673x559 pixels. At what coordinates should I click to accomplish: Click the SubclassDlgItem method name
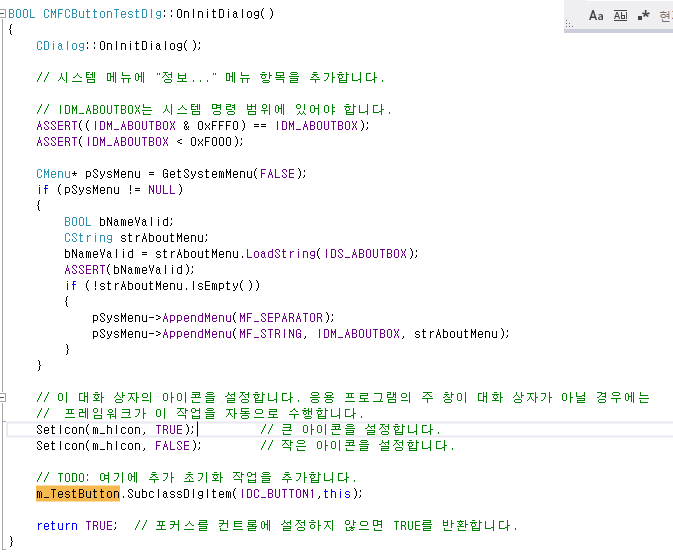click(x=179, y=494)
